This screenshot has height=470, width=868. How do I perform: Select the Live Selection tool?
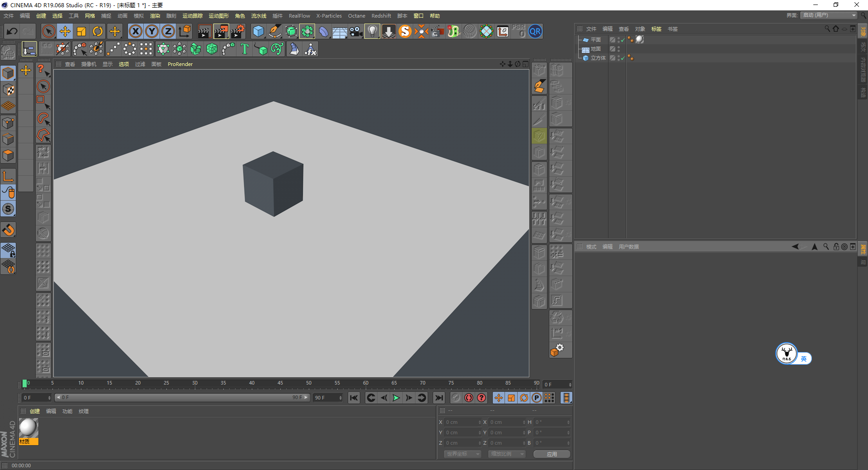48,31
